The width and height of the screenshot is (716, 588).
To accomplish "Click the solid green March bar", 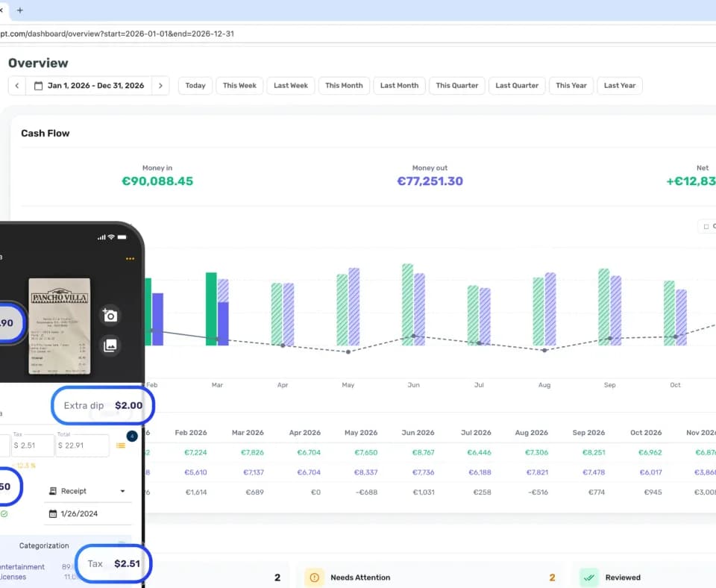I will click(211, 309).
